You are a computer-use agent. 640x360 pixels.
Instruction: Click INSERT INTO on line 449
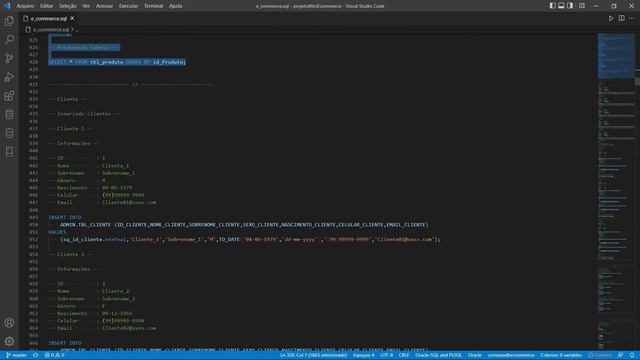click(65, 218)
